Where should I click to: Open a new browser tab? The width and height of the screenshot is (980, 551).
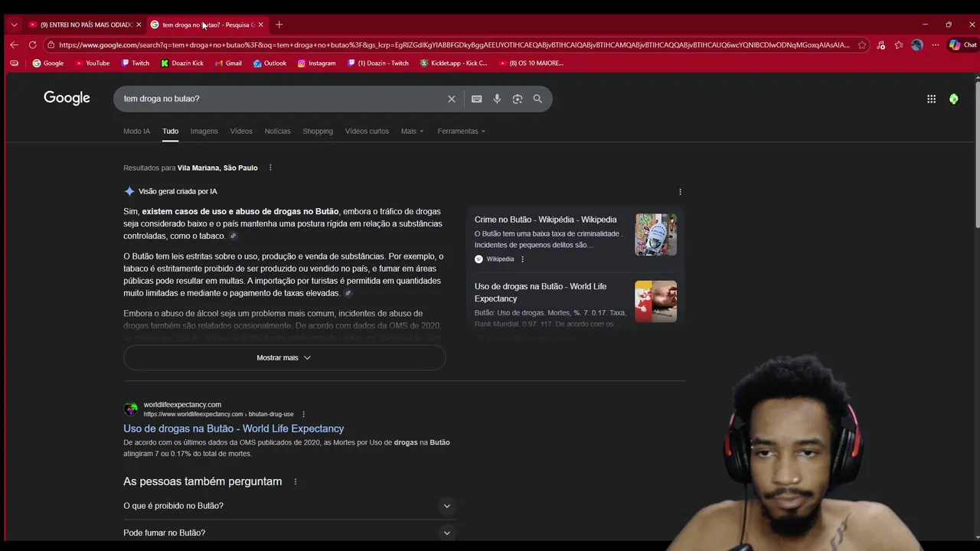(279, 24)
